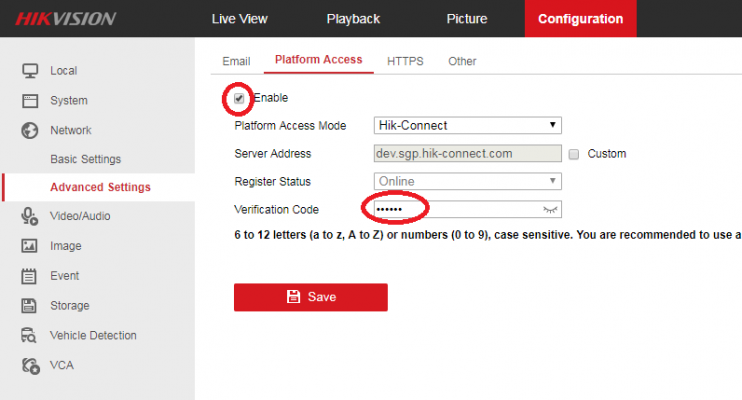
Task: Click the VCA icon in sidebar
Action: tap(31, 366)
